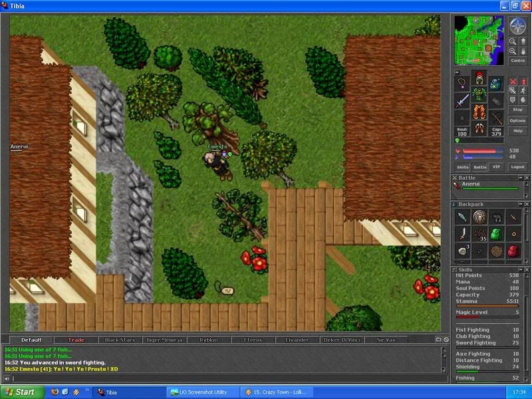Viewport: 532px width, 399px height.
Task: Click the Windows Start button
Action: (x=23, y=392)
